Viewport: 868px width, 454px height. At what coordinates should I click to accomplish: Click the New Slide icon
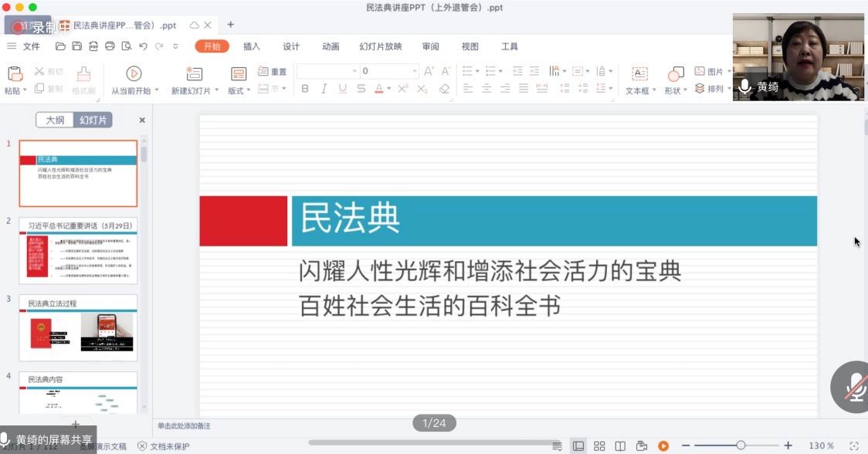pos(195,73)
